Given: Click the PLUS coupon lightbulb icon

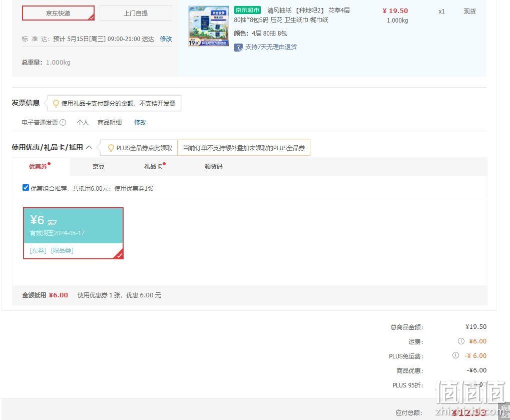Looking at the screenshot, I should (111, 148).
